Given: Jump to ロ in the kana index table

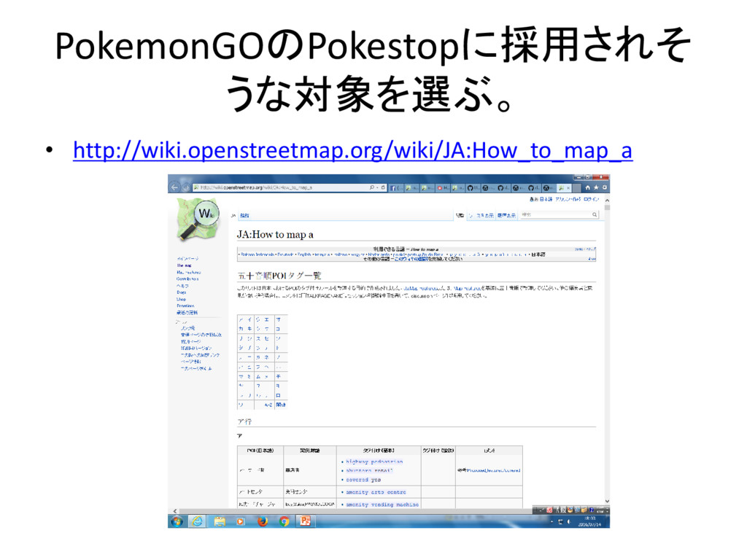Looking at the screenshot, I should [x=279, y=395].
